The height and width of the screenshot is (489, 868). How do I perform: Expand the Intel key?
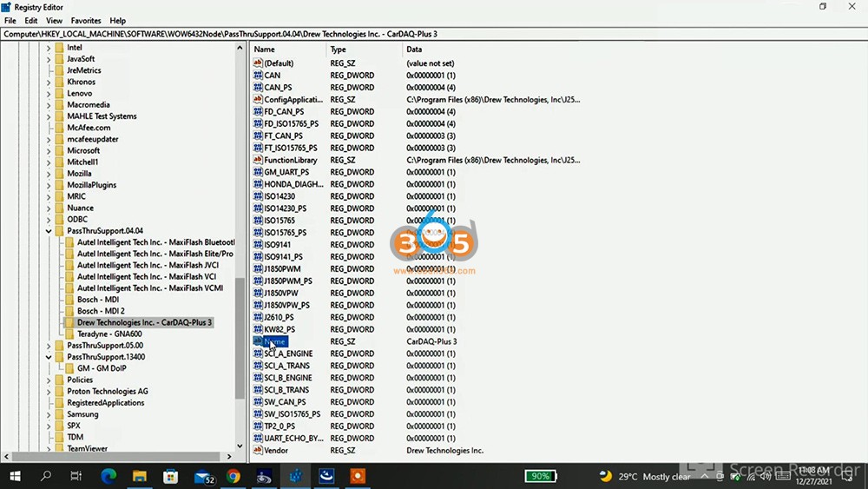49,48
